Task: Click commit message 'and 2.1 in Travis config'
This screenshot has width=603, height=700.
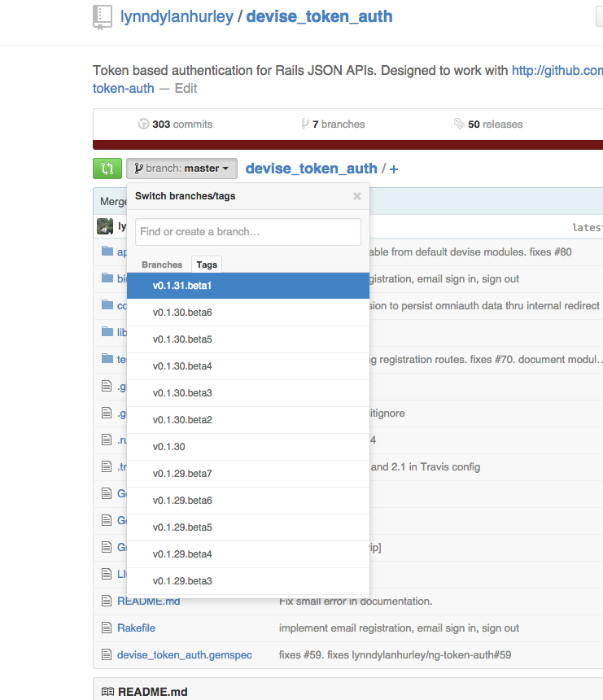Action: click(425, 466)
